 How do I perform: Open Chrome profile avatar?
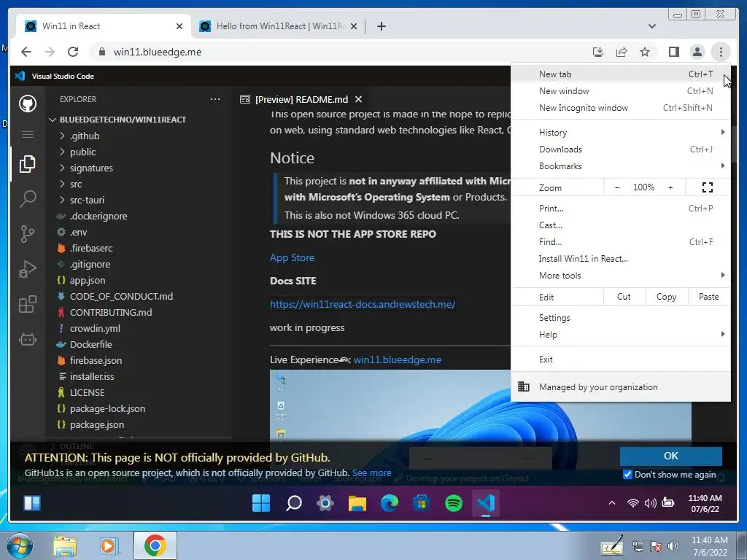pos(697,52)
